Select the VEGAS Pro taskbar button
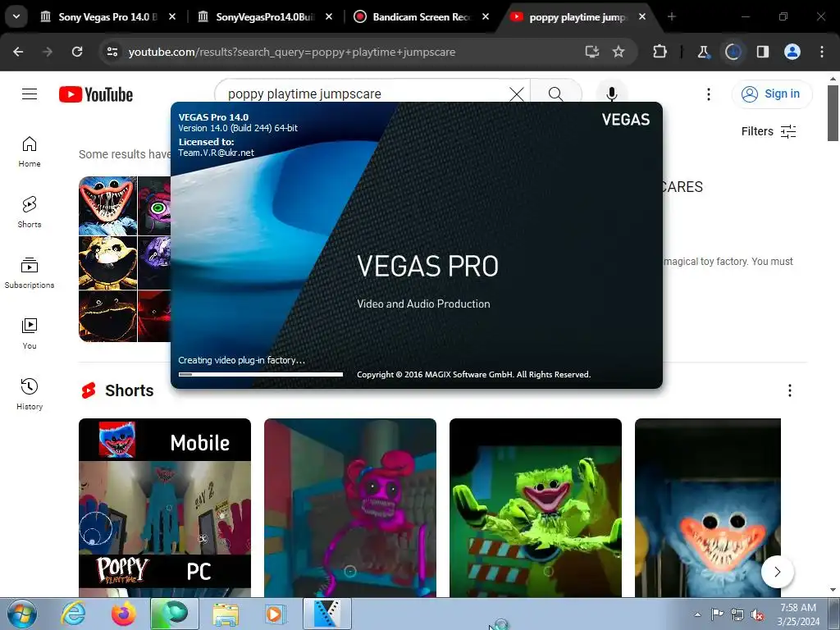The width and height of the screenshot is (840, 630). tap(327, 614)
